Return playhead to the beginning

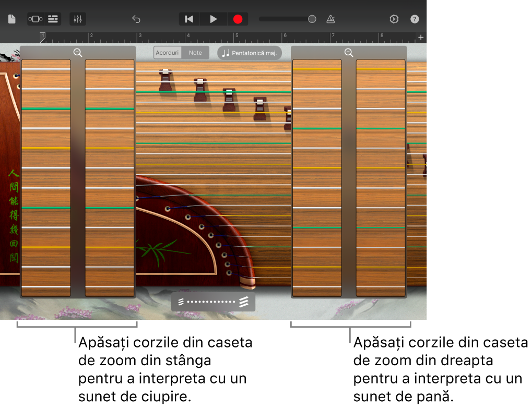[188, 19]
